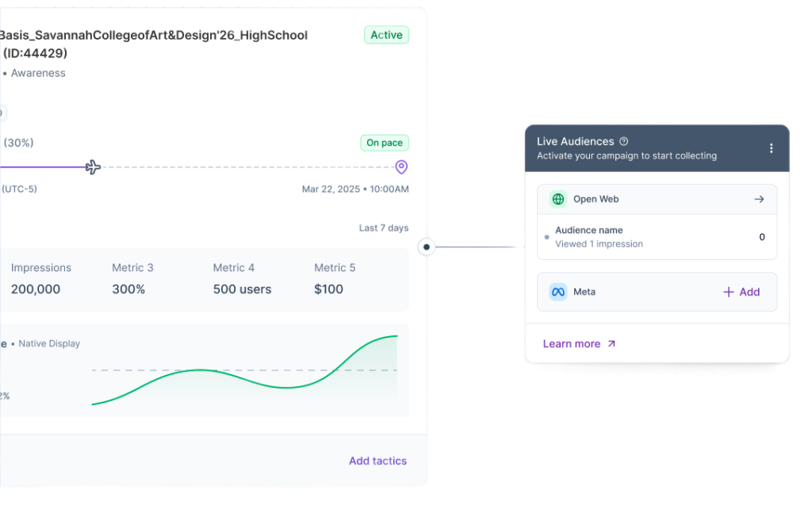Screen dimensions: 812x520
Task: Click the Open Web arrow icon
Action: [x=759, y=199]
